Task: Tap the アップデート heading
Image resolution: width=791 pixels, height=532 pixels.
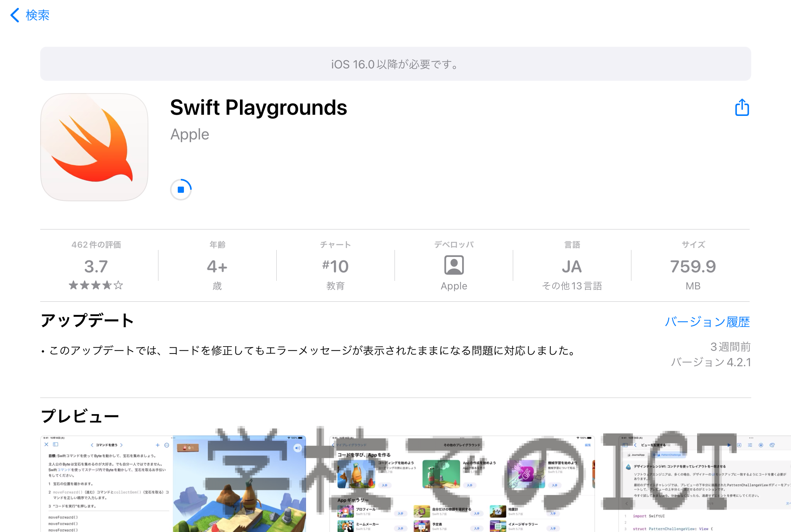Action: coord(87,321)
